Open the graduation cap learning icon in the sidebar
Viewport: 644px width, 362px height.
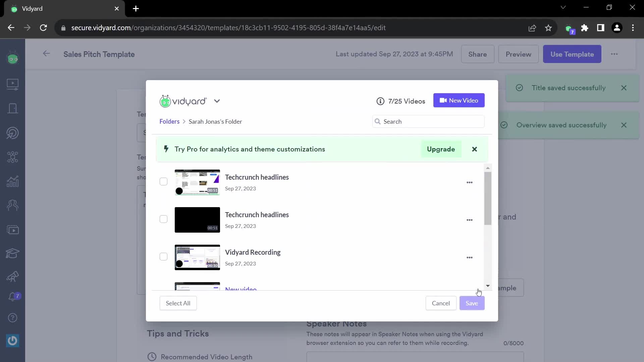coord(12,253)
